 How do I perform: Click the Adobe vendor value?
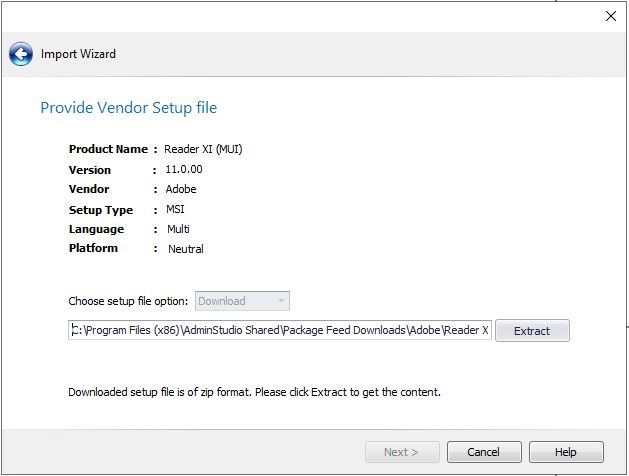pos(180,189)
